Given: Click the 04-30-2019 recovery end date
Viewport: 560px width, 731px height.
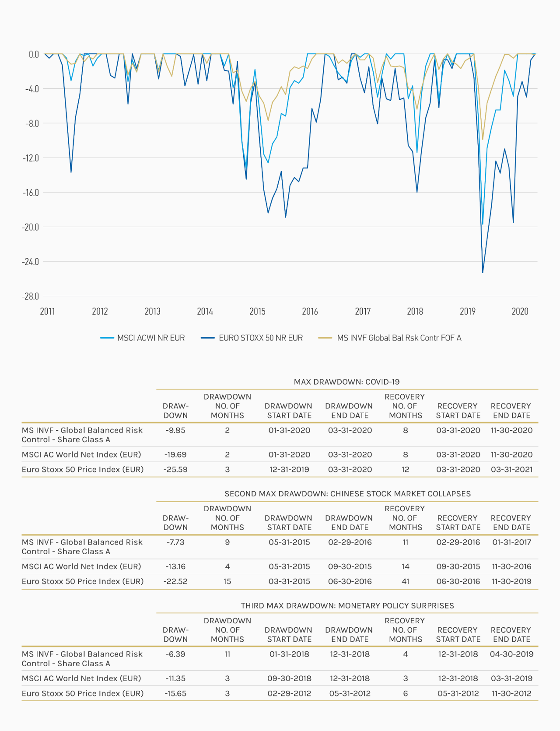Looking at the screenshot, I should click(511, 654).
